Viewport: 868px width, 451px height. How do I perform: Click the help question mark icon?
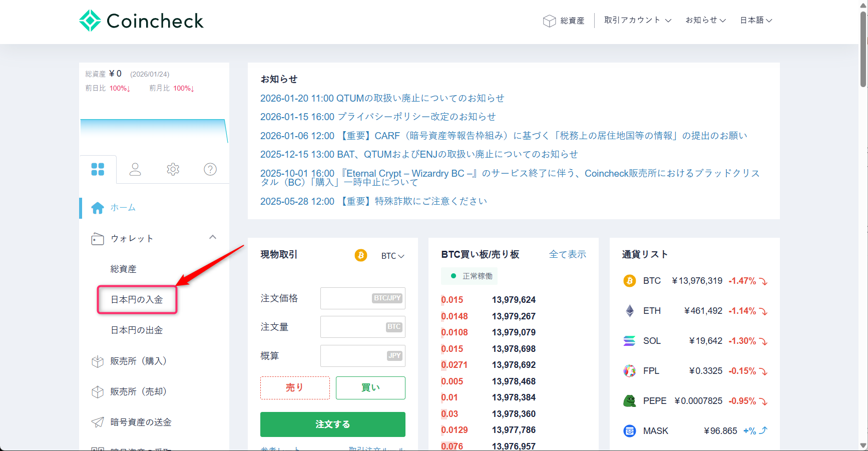(210, 169)
